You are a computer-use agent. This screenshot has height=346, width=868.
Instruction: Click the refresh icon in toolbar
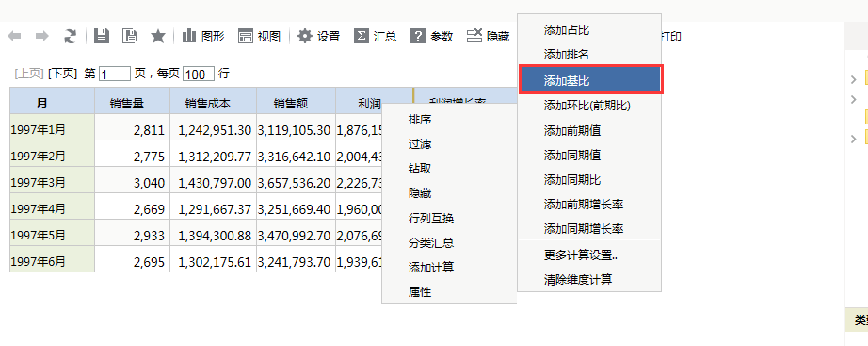pyautogui.click(x=70, y=37)
